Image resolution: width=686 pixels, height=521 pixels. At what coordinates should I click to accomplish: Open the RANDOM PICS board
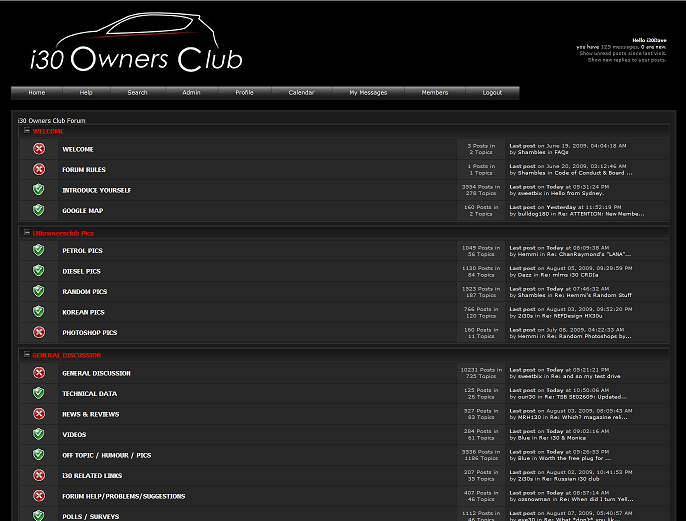85,291
